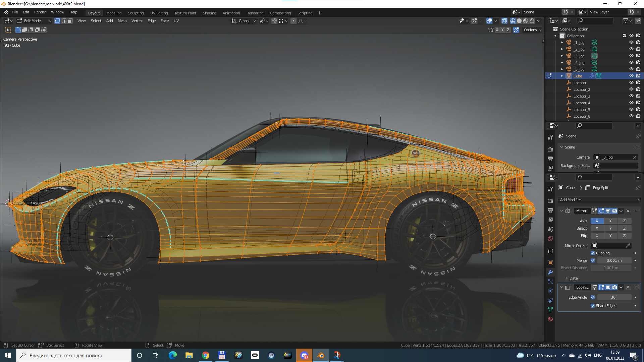
Task: Toggle X-Ray display in viewport header
Action: click(x=504, y=21)
